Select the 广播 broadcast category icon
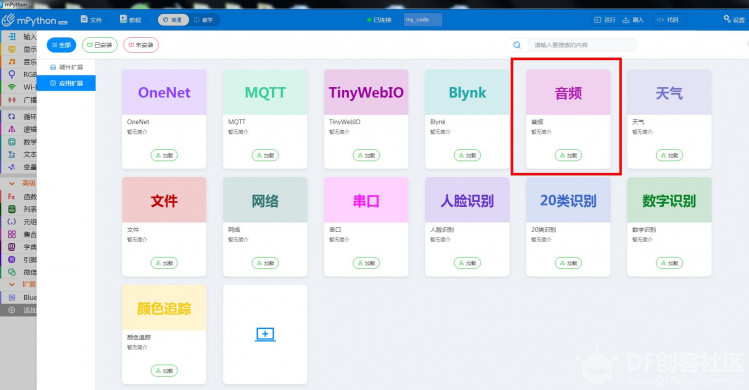The image size is (749, 390). tap(12, 100)
